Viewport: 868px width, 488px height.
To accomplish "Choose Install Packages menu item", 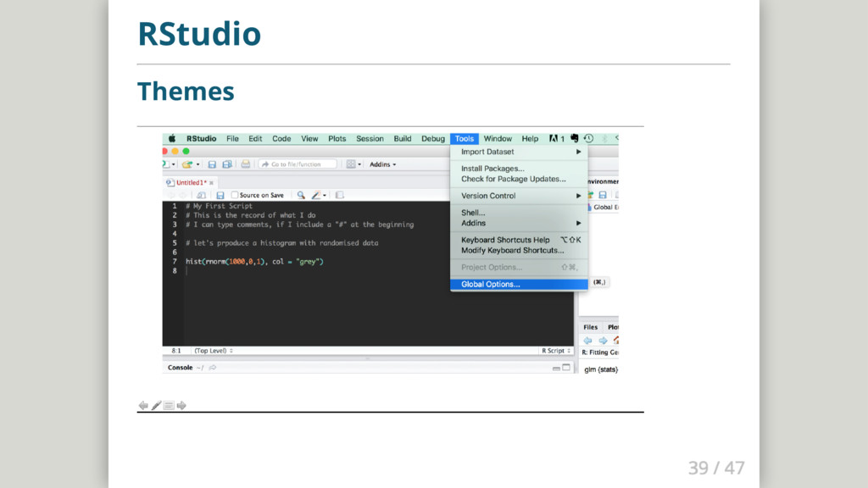I will (x=492, y=169).
